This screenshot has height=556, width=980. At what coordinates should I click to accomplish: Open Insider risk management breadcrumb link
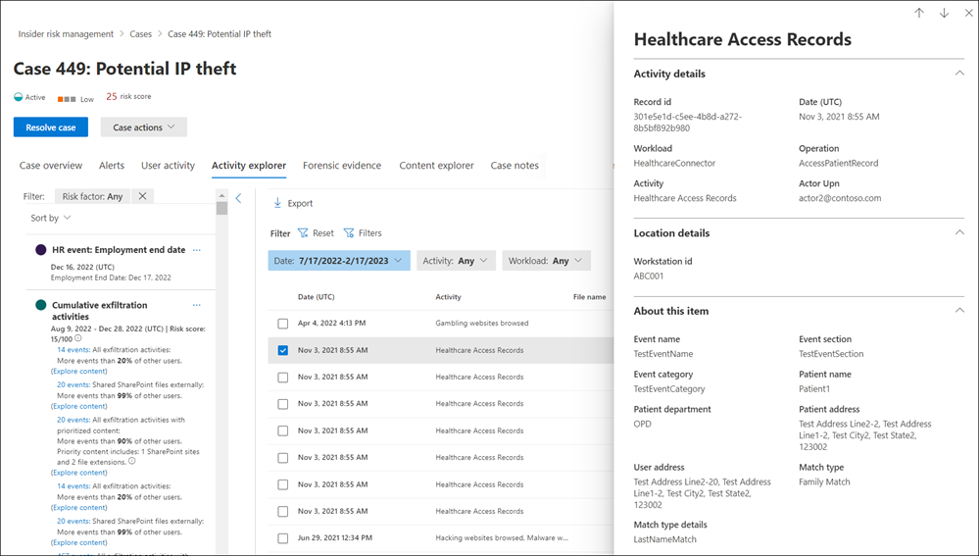(x=66, y=34)
